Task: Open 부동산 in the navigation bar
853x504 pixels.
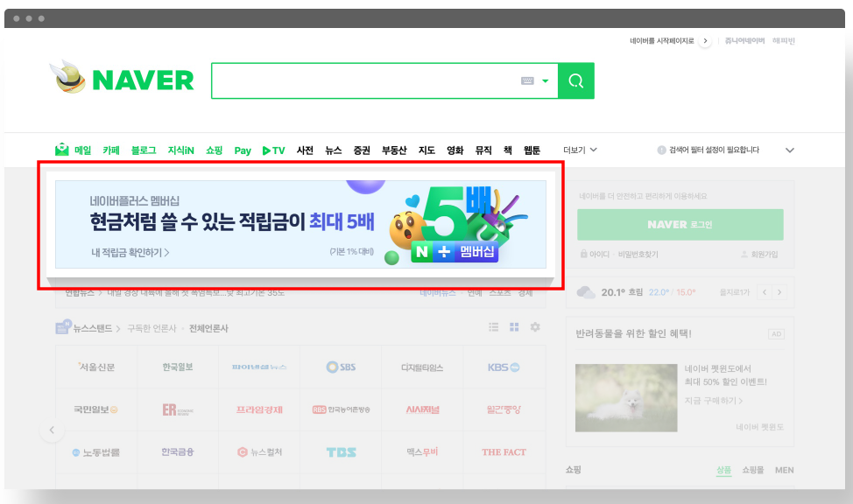Action: coord(394,150)
